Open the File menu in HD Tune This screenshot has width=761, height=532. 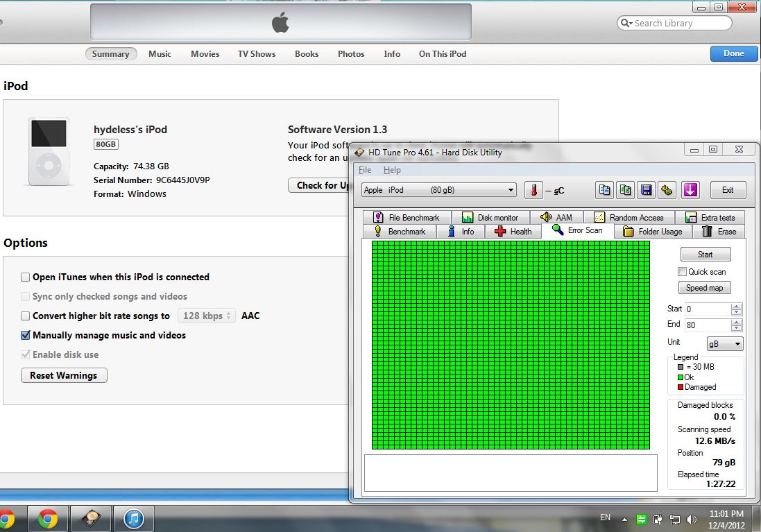coord(365,170)
